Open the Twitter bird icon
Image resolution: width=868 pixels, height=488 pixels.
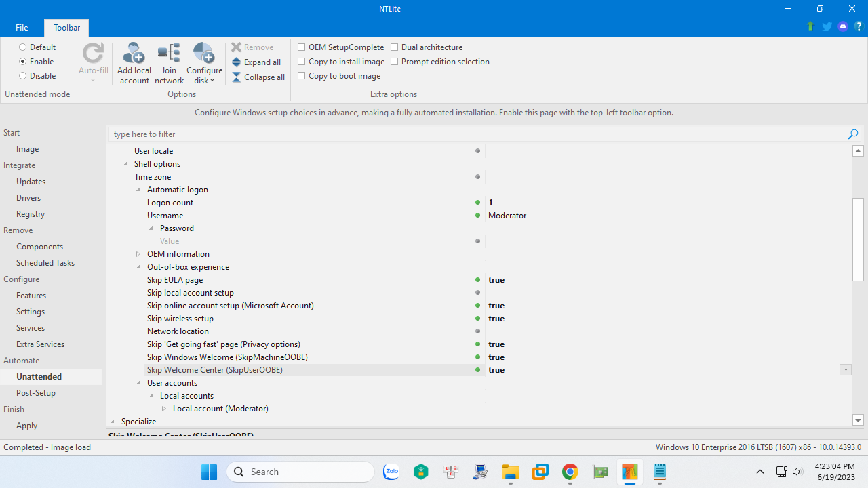coord(827,26)
